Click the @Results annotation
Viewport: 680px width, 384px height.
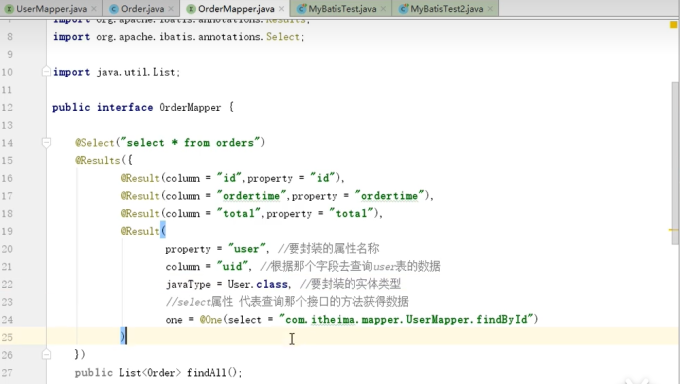click(98, 160)
